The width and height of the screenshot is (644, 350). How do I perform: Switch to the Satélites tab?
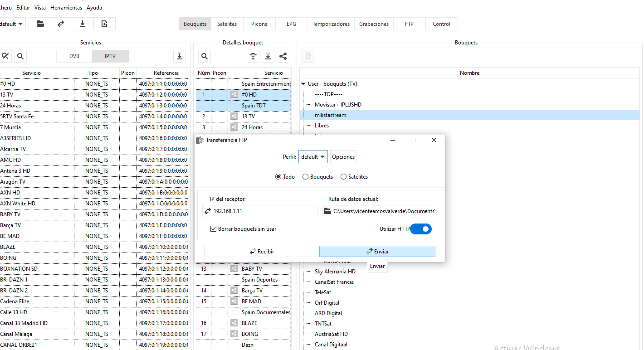tap(227, 24)
